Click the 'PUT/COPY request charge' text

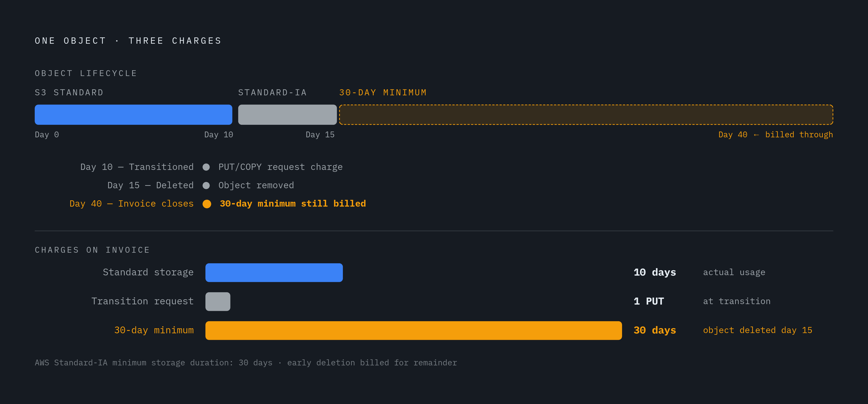coord(280,167)
